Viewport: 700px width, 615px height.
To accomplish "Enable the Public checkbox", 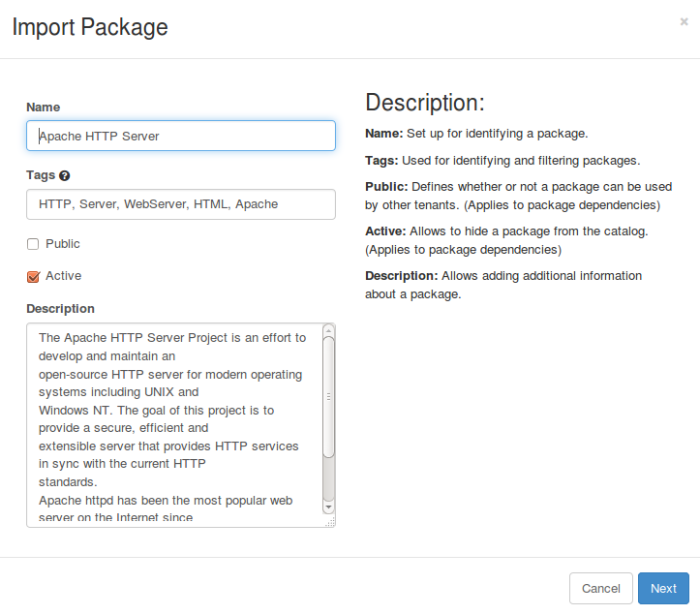I will 33,244.
